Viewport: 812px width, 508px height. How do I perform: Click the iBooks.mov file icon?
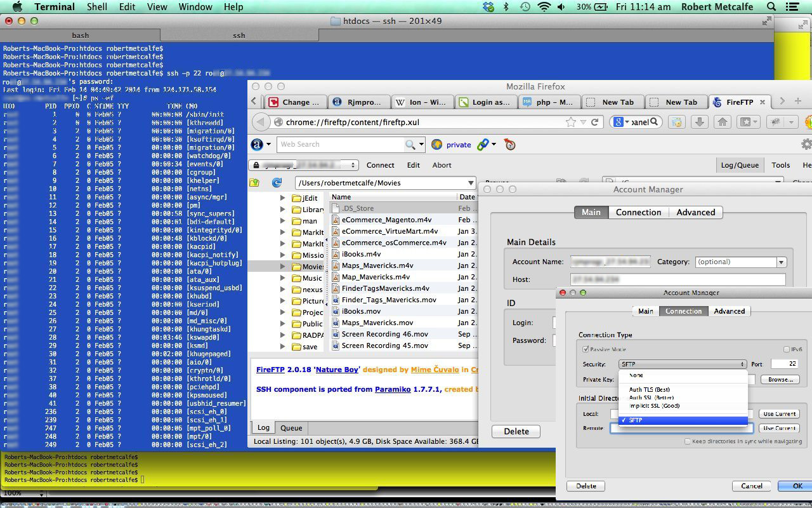click(x=336, y=311)
